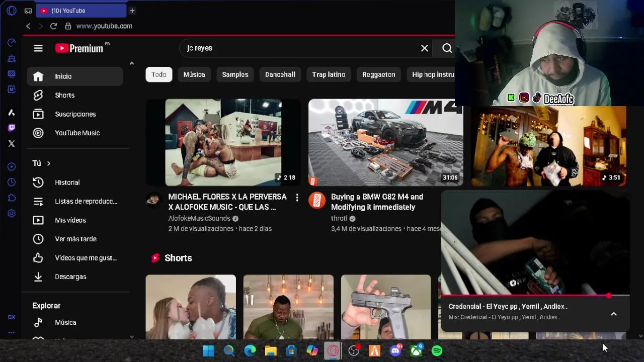Select the Música filter chip
This screenshot has width=644, height=362.
coord(194,74)
